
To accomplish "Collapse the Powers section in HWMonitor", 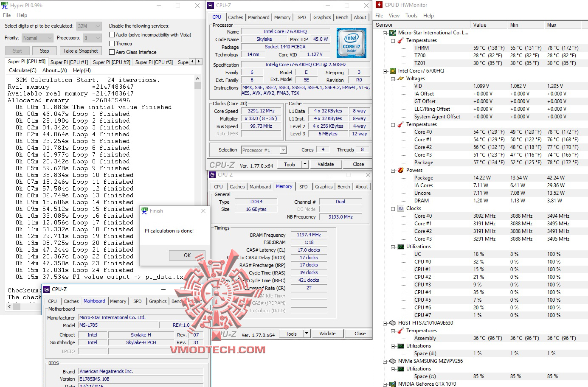I will click(x=393, y=170).
